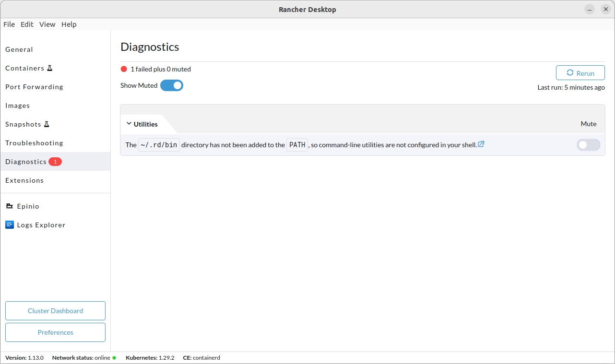Open the Cluster Dashboard
Screen dimensions: 615x364
[55, 311]
